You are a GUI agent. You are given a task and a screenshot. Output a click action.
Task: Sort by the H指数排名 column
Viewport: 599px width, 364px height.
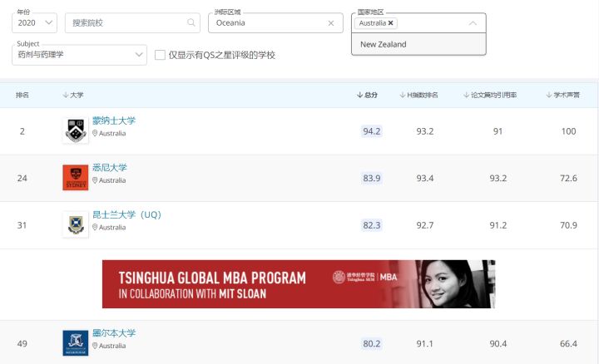[x=418, y=95]
